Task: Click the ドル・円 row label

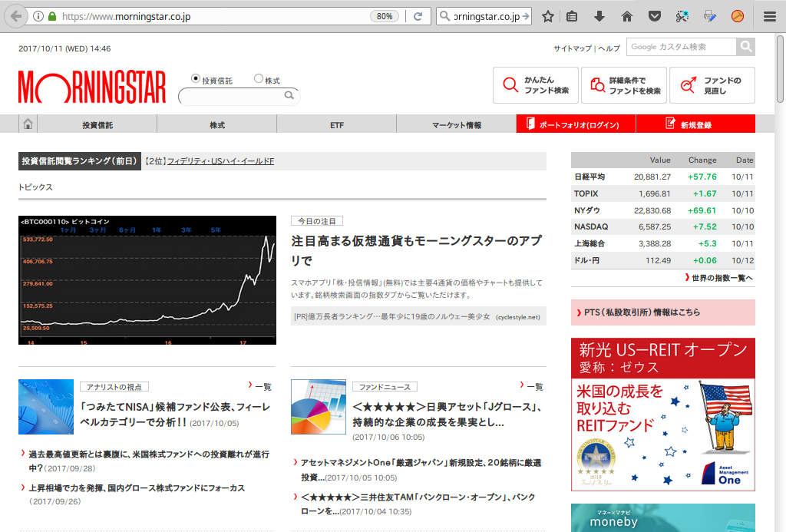Action: [586, 261]
